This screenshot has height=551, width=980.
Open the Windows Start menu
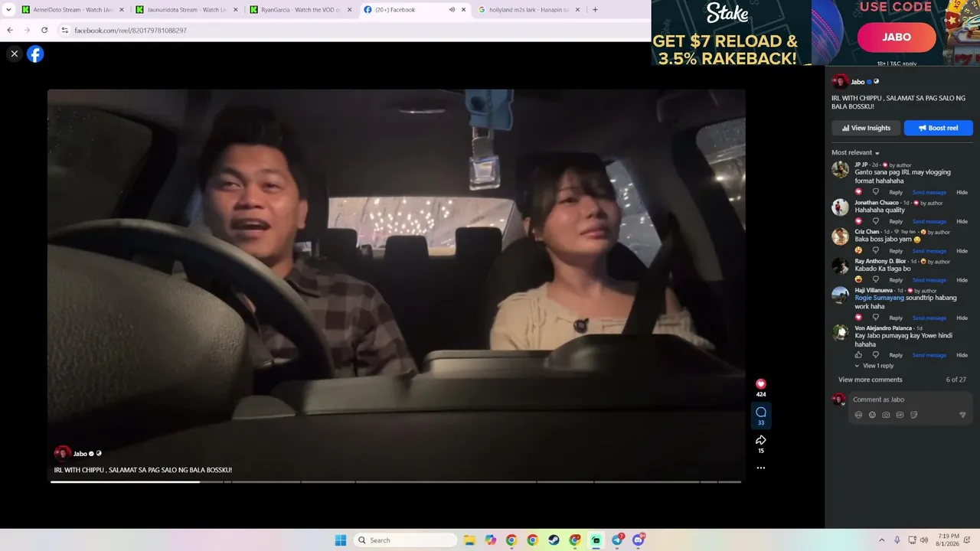tap(341, 540)
